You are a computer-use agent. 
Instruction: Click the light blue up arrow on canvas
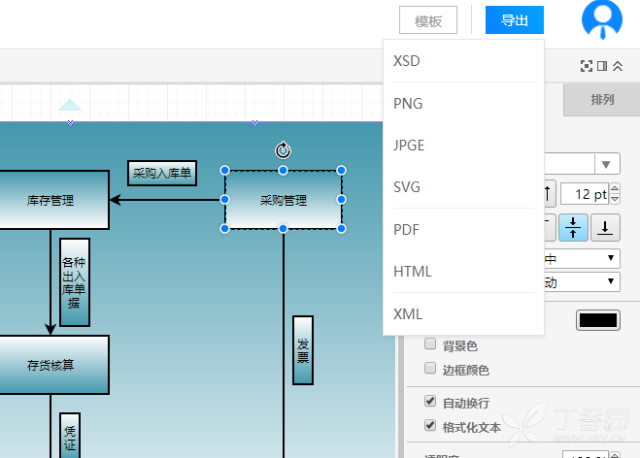click(70, 105)
